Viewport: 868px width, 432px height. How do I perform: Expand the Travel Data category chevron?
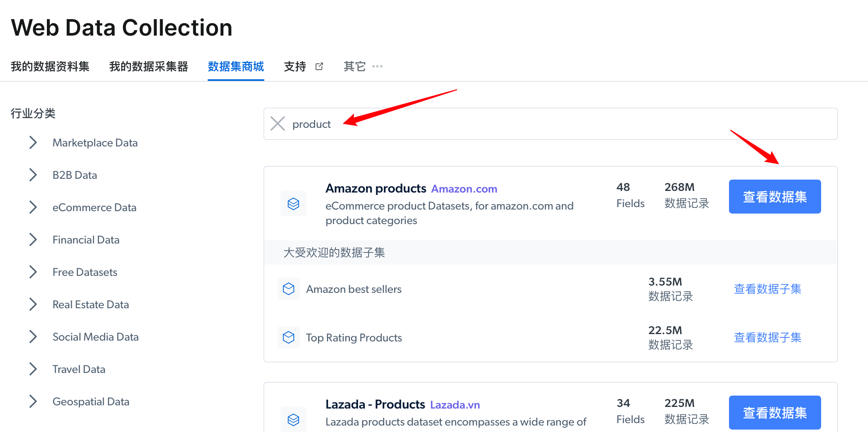coord(33,369)
